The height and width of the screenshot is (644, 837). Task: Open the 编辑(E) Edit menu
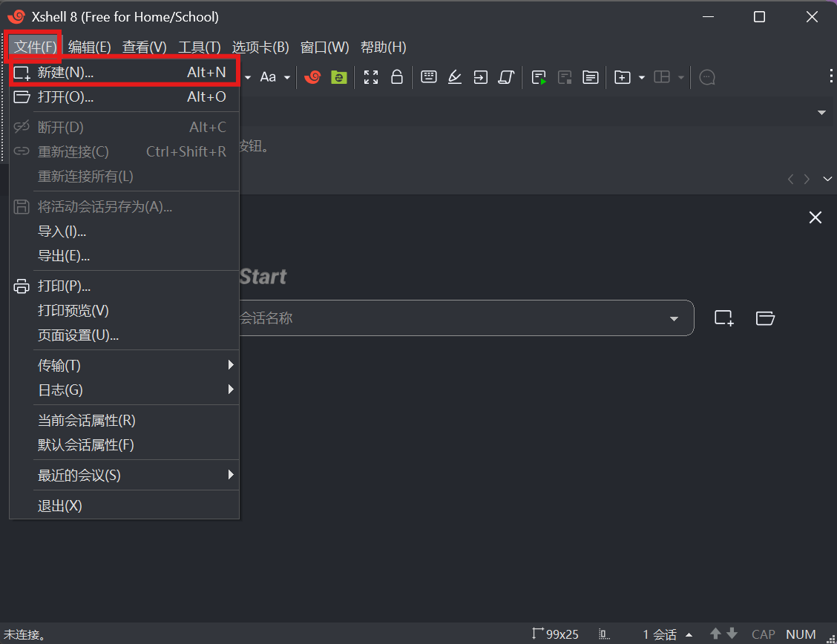89,47
